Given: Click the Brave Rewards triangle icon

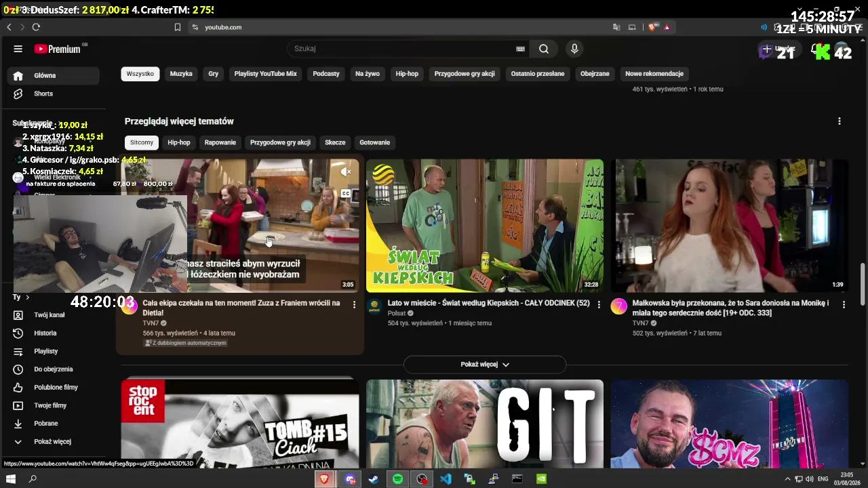Looking at the screenshot, I should (x=667, y=27).
